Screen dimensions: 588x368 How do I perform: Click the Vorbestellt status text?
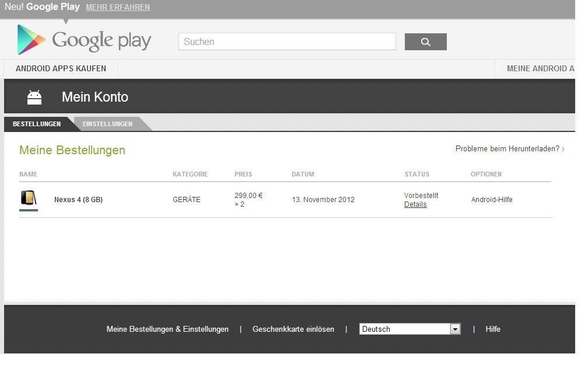[421, 196]
